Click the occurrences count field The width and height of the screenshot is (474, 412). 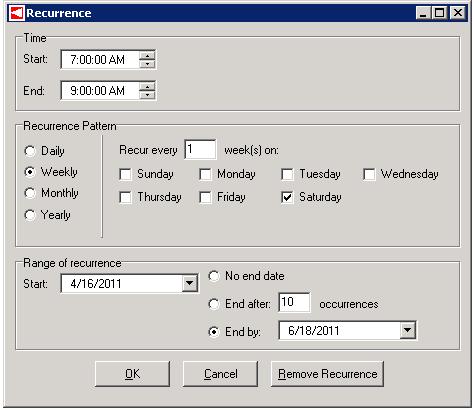(x=294, y=303)
